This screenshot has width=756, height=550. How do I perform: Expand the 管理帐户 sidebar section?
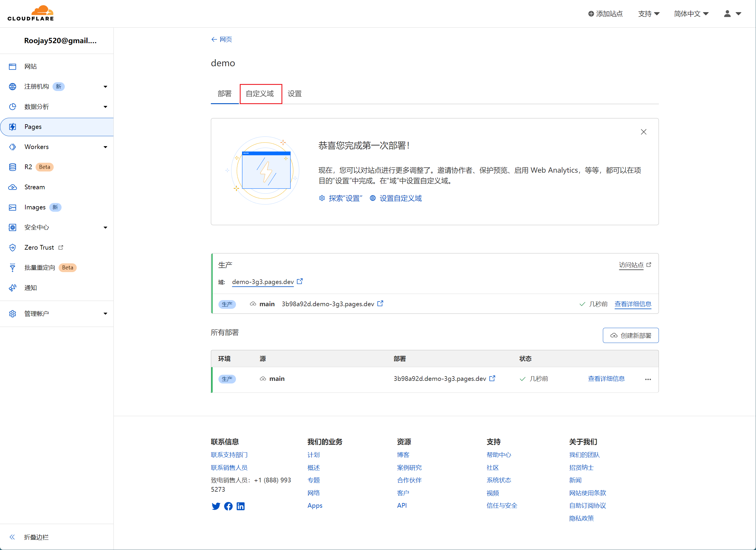[x=105, y=314]
